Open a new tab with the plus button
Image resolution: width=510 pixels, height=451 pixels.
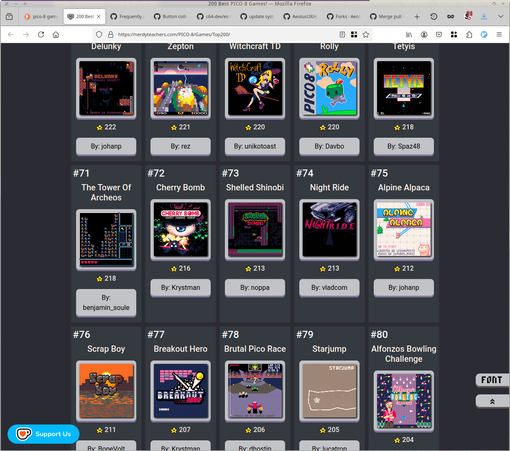click(417, 16)
